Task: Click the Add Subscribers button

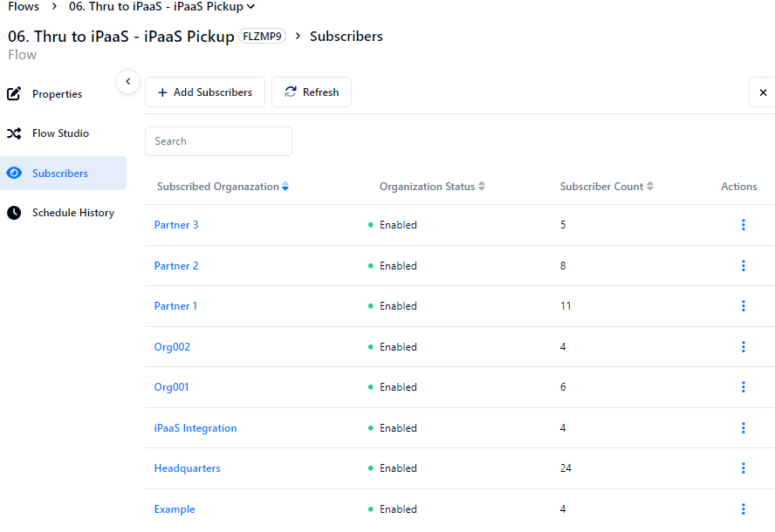Action: pos(205,92)
